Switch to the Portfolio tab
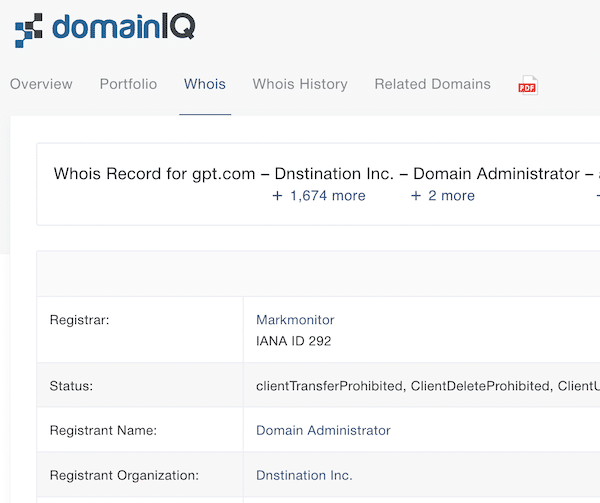The width and height of the screenshot is (600, 503). tap(128, 84)
